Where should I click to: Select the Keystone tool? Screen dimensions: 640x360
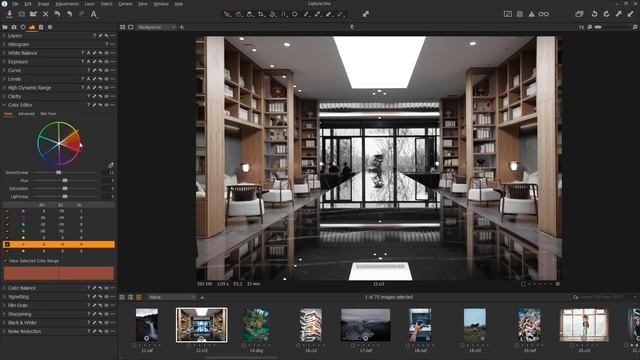283,14
